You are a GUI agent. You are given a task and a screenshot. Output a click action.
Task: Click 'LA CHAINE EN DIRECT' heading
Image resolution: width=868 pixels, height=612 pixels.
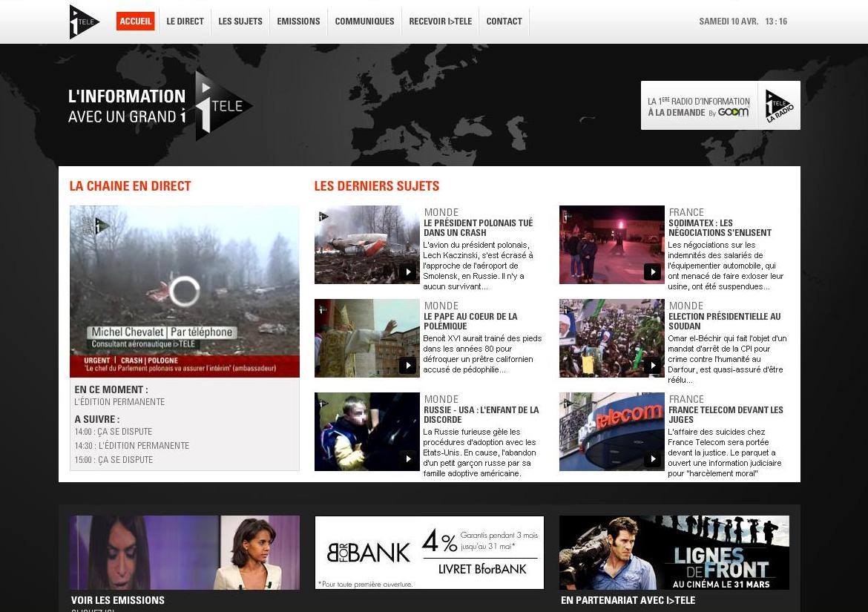pos(130,186)
